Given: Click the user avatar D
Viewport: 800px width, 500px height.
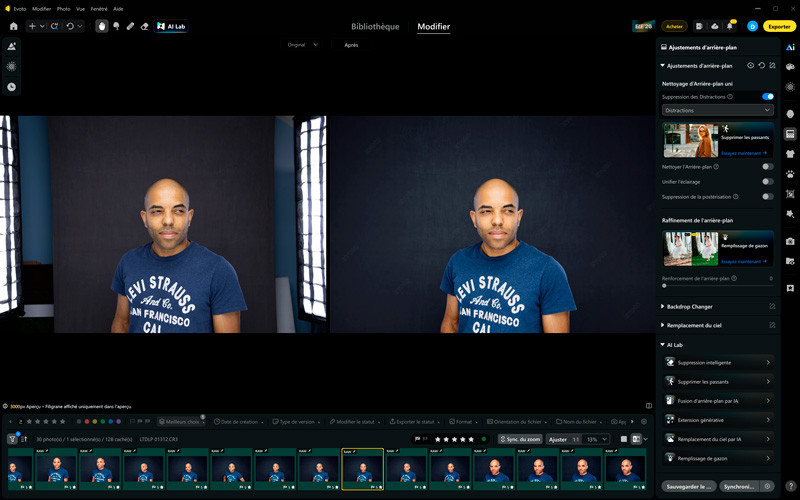Looking at the screenshot, I should [x=752, y=27].
